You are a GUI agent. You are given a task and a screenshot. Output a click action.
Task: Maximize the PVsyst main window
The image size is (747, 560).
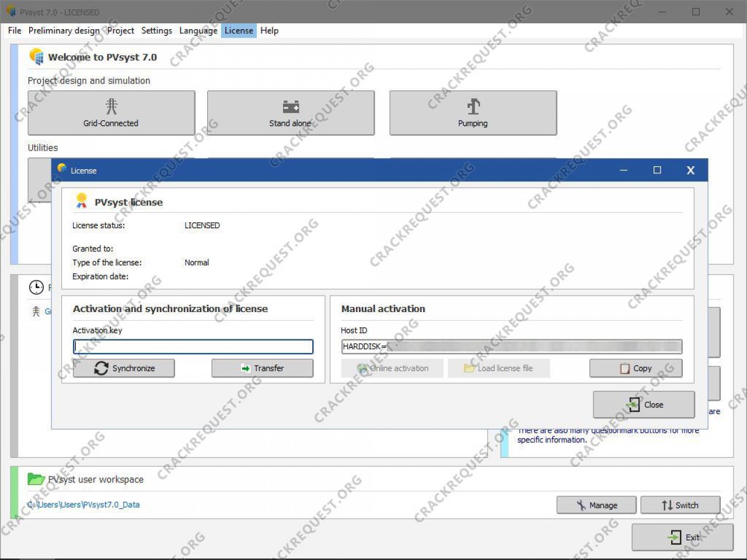696,12
